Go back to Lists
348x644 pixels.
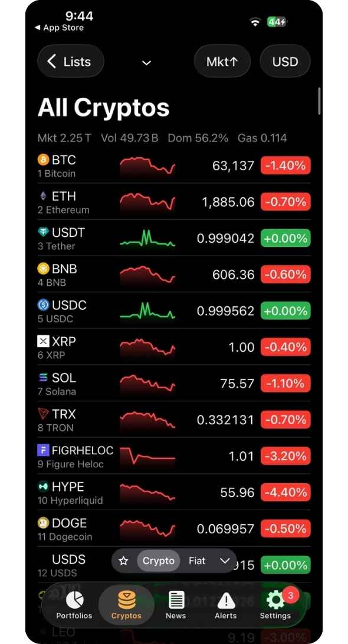(70, 62)
